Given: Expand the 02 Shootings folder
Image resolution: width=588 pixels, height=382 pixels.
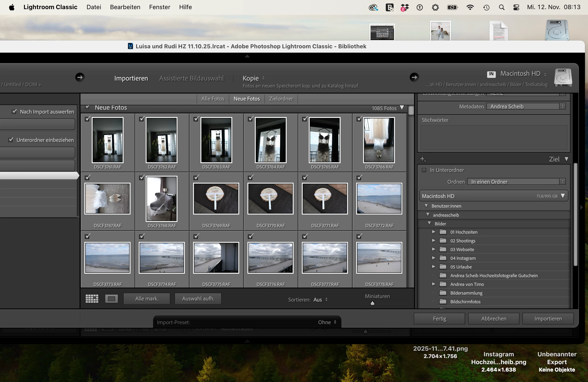Looking at the screenshot, I should coord(433,240).
